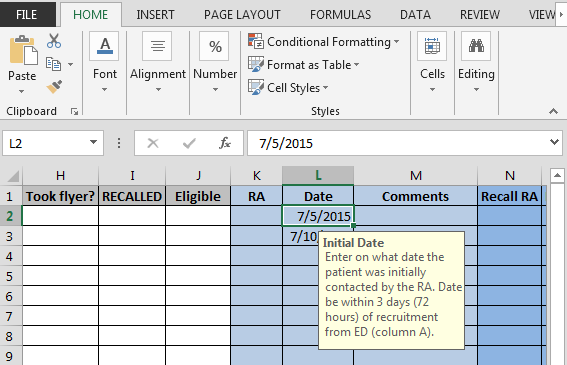Open the Format as Table dropdown
This screenshot has height=365, width=567.
pos(357,65)
